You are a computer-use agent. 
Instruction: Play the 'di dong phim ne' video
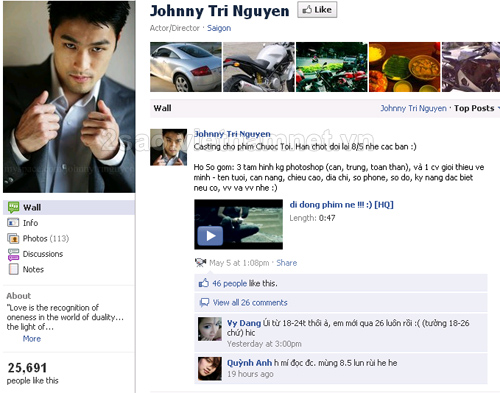[x=210, y=236]
